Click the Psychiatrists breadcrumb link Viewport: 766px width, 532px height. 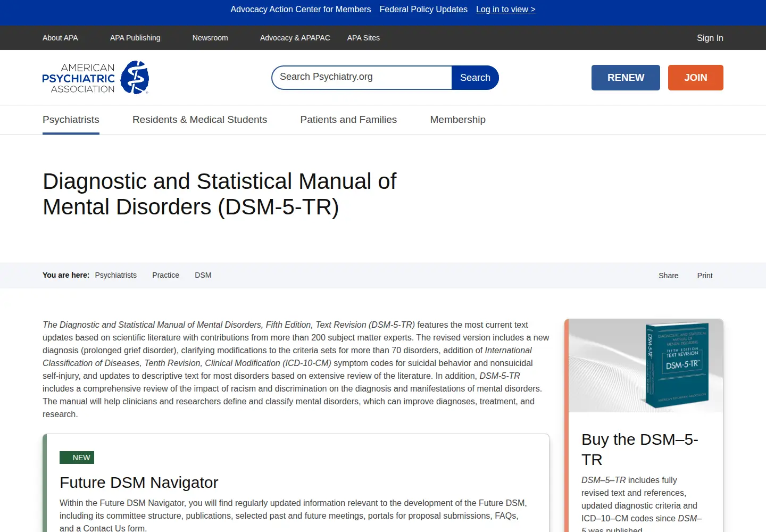116,275
